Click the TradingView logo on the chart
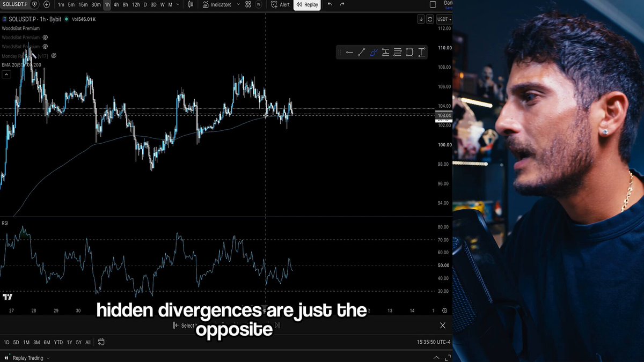This screenshot has height=362, width=644. click(7, 297)
